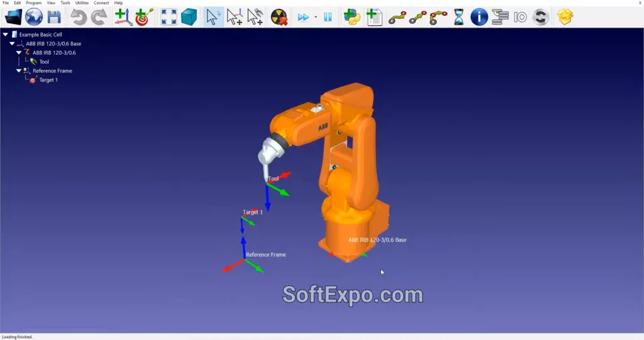This screenshot has height=340, width=644.
Task: Collapse the ABB IRB 120-3/0.6 robot node
Action: tap(18, 53)
